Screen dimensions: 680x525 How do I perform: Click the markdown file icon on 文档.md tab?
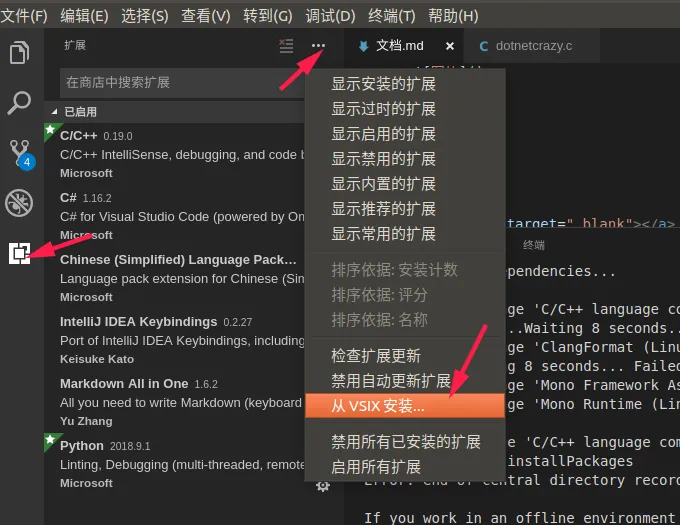point(363,46)
